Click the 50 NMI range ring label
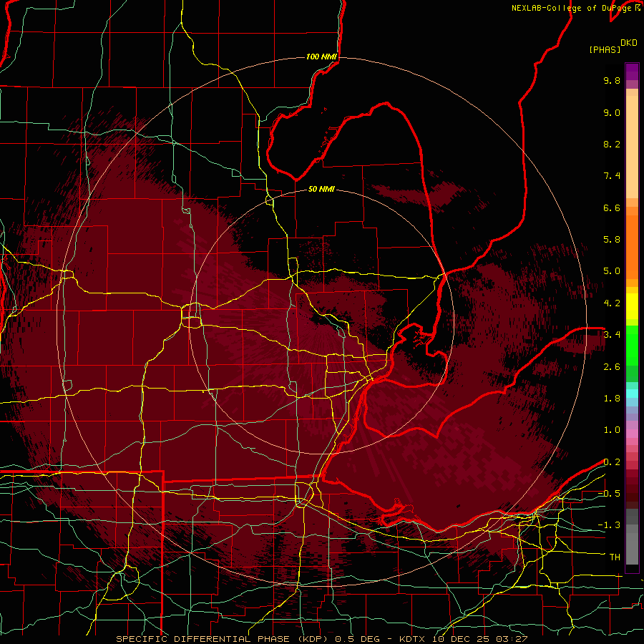Screen dimensions: 644x644 [x=321, y=189]
